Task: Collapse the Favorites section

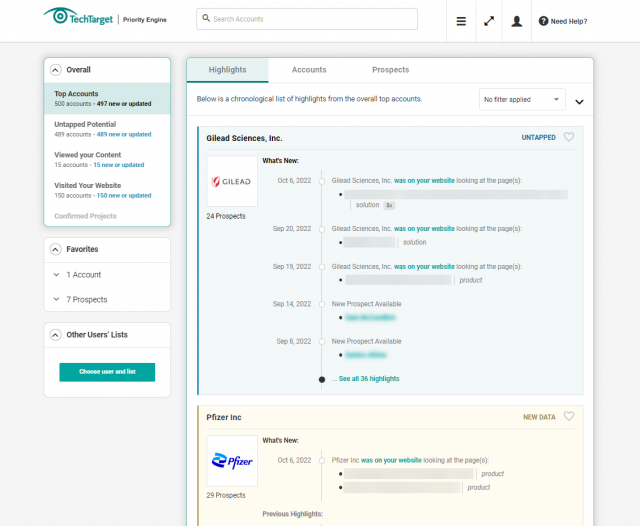Action: (56, 249)
